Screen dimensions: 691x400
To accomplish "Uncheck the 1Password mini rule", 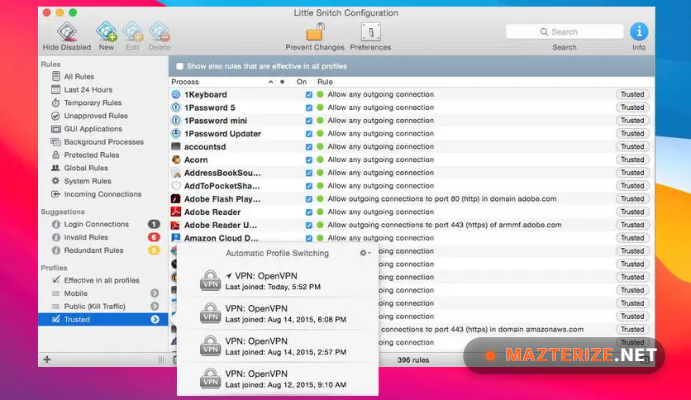I will coord(309,121).
